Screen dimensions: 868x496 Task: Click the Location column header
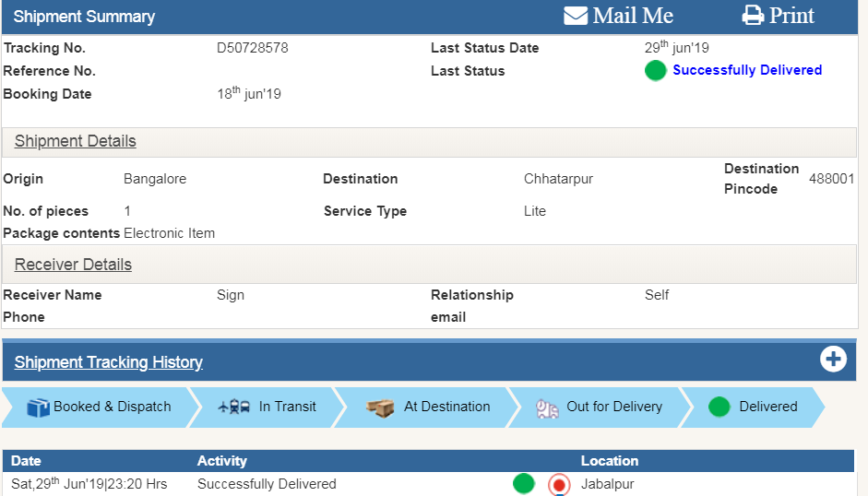point(609,461)
